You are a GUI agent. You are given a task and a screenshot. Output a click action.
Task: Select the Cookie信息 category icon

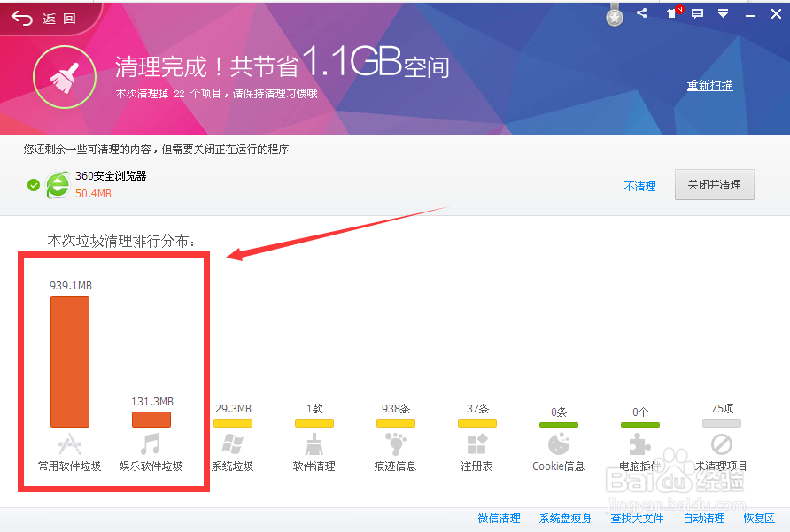pyautogui.click(x=559, y=443)
